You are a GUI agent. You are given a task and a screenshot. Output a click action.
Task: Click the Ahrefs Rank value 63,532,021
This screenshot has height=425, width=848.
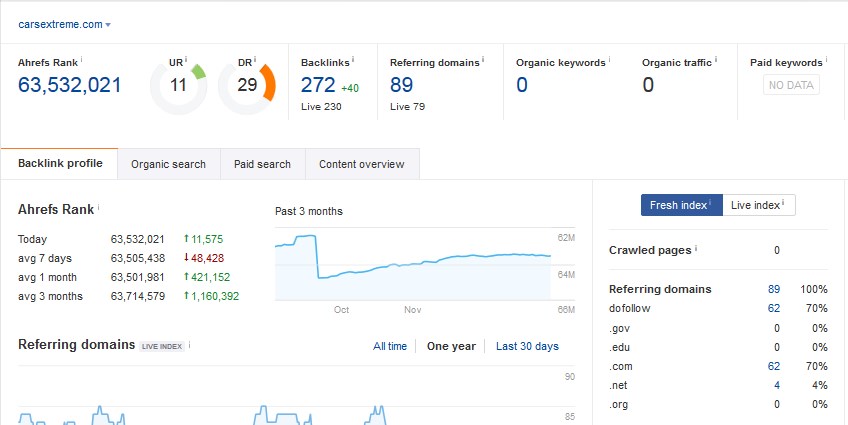(70, 85)
